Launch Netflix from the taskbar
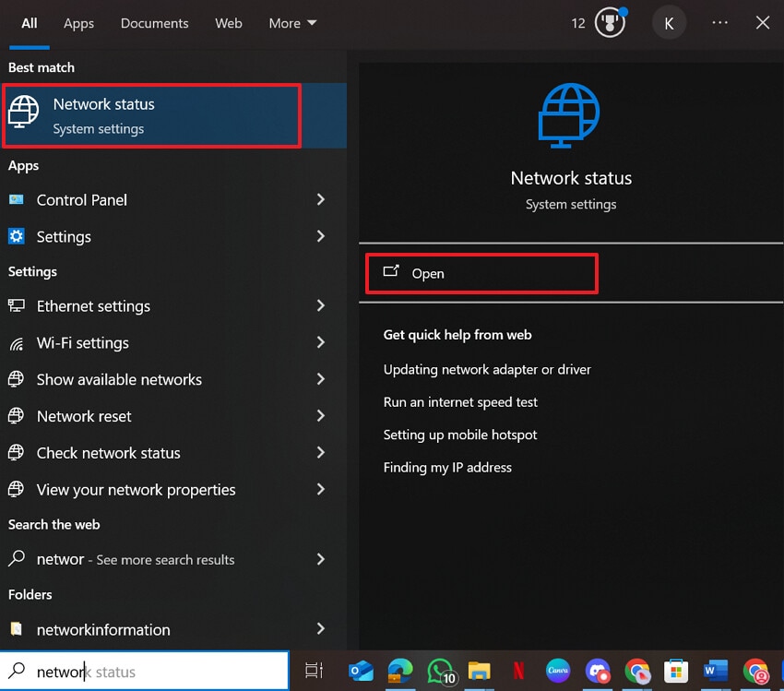Screen dimensions: 784x691 click(519, 672)
